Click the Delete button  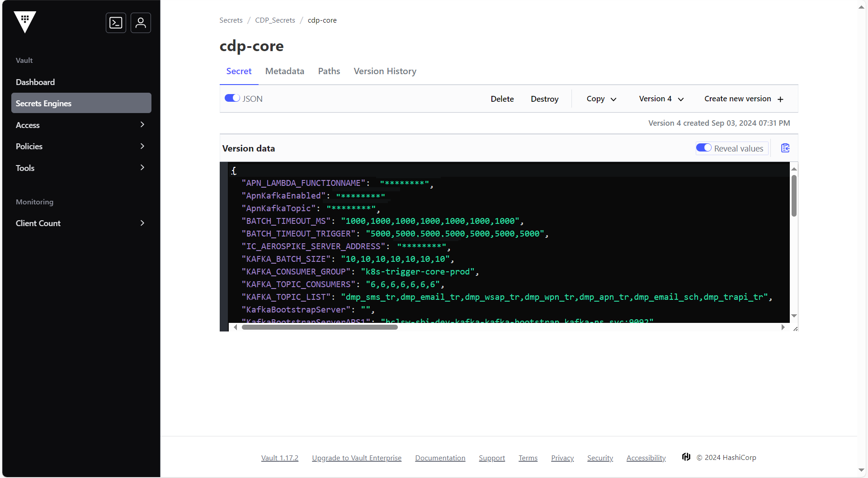[x=502, y=99]
